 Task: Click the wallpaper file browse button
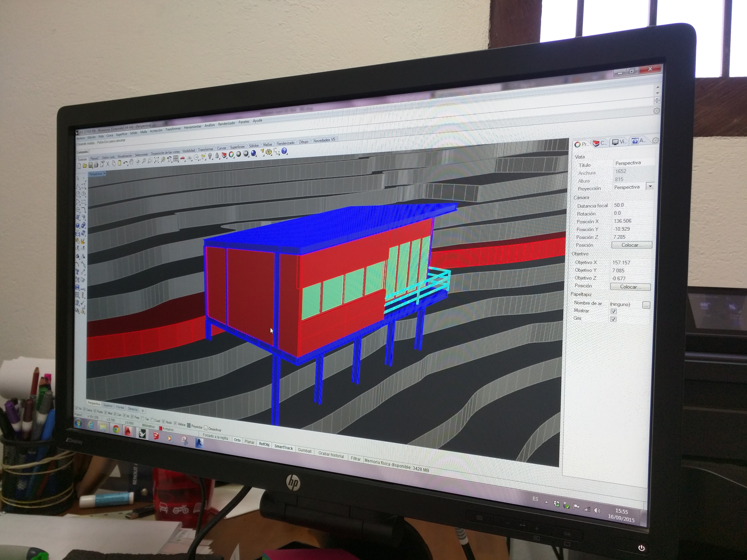tap(646, 305)
